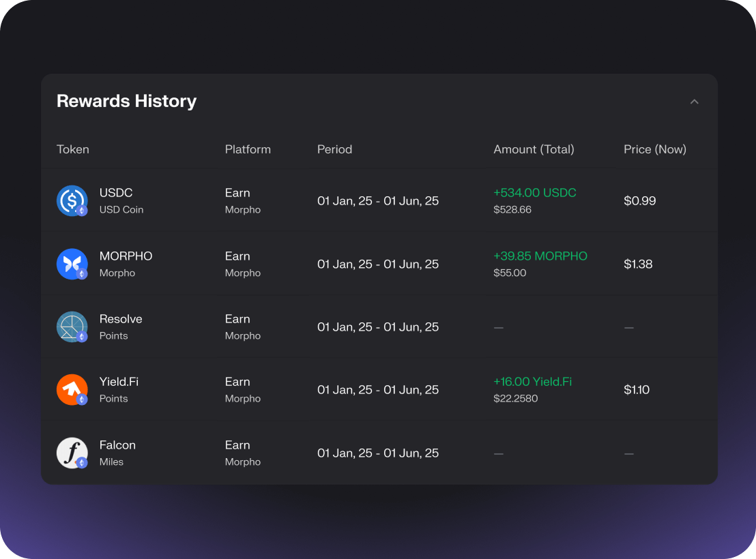
Task: Click the $1.38 MORPHO price
Action: coord(638,264)
